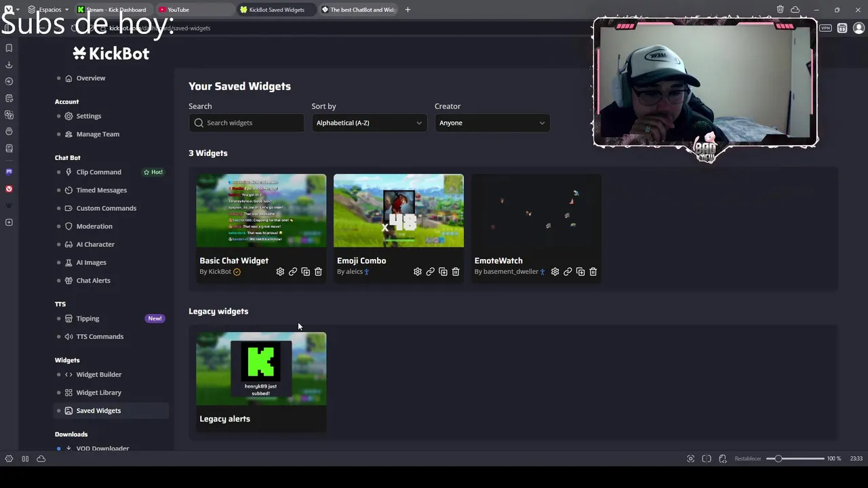
Task: Open TTS Commands page
Action: pos(100,336)
